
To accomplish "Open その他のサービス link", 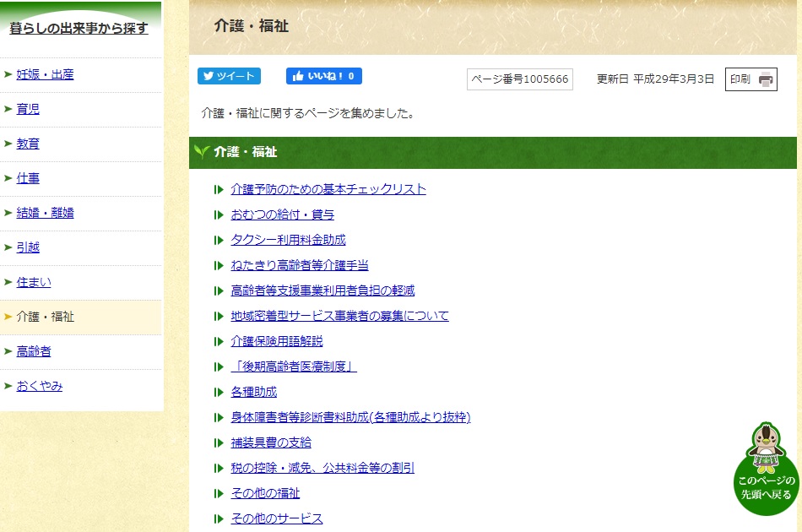I will click(277, 518).
